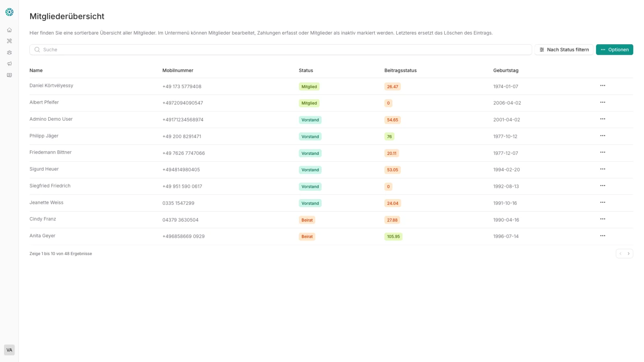This screenshot has width=644, height=362.
Task: Open the VA user avatar menu
Action: point(9,350)
